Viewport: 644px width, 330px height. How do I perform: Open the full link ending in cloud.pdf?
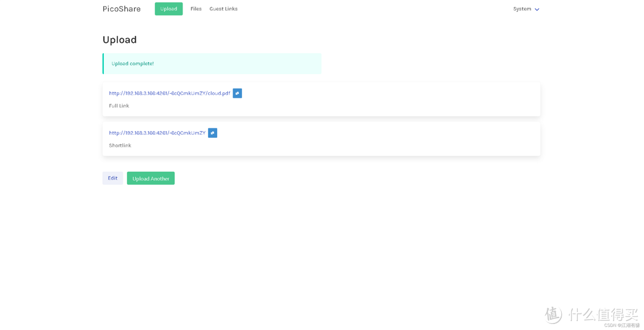coord(169,93)
